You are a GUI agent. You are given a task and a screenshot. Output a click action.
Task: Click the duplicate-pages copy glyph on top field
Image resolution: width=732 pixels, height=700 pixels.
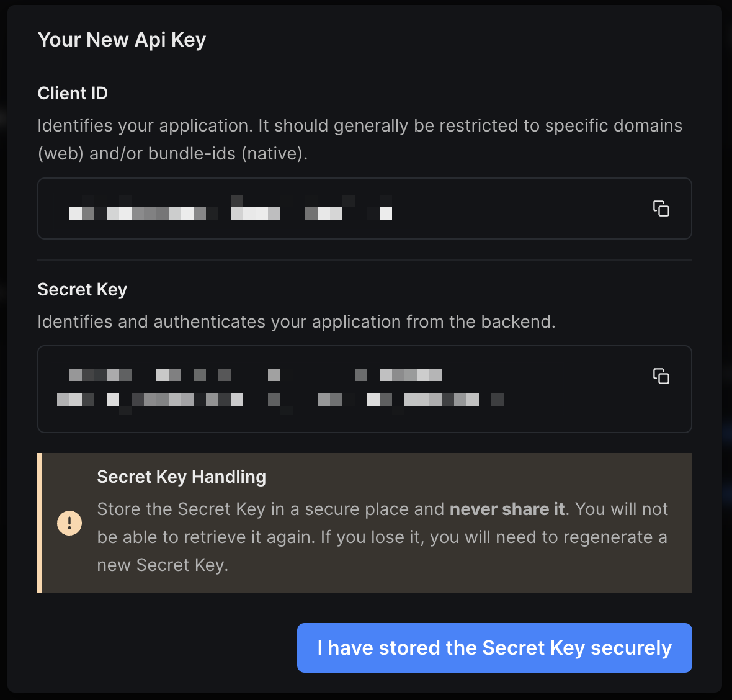pos(661,209)
